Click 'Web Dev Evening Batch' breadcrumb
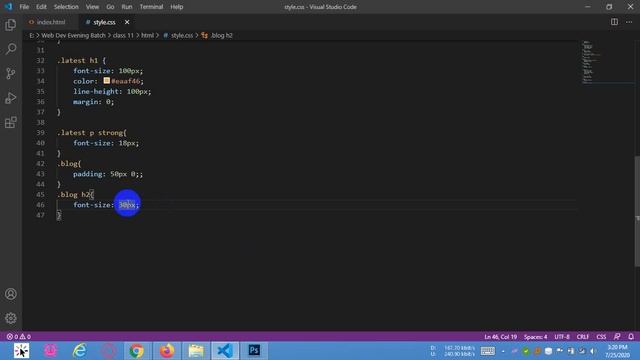 pyautogui.click(x=73, y=36)
